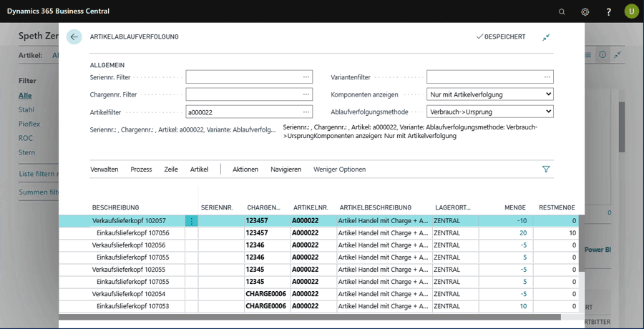Screen dimensions: 644x329
Task: Open the Aktionen menu
Action: click(245, 170)
